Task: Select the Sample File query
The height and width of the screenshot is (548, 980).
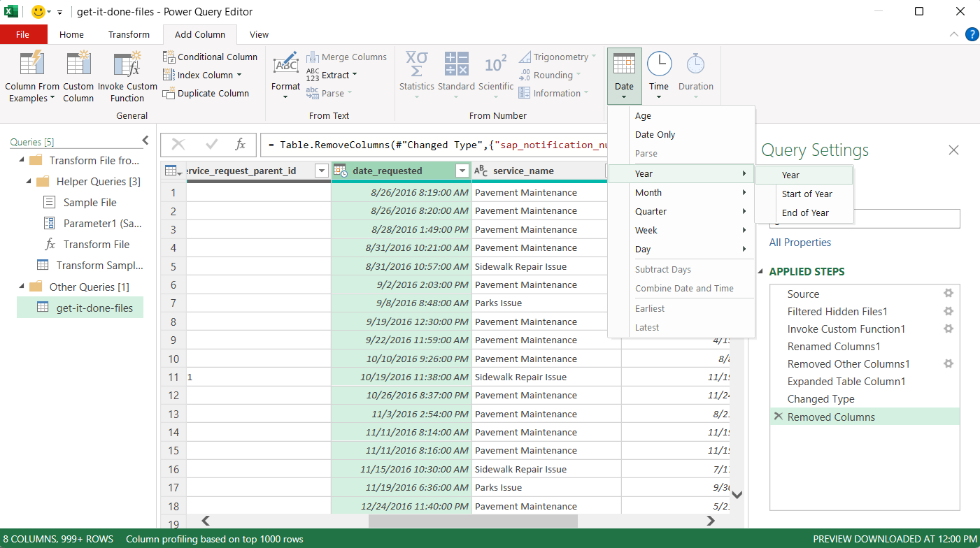Action: click(90, 202)
